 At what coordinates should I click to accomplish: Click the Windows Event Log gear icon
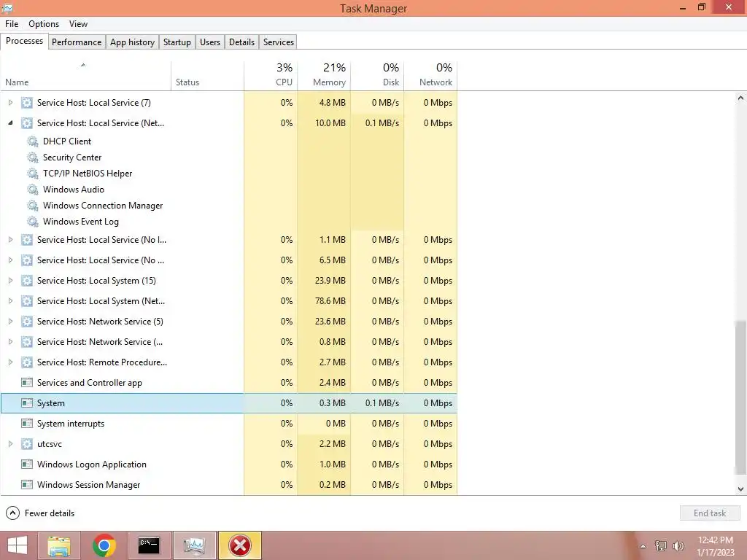[x=32, y=222]
